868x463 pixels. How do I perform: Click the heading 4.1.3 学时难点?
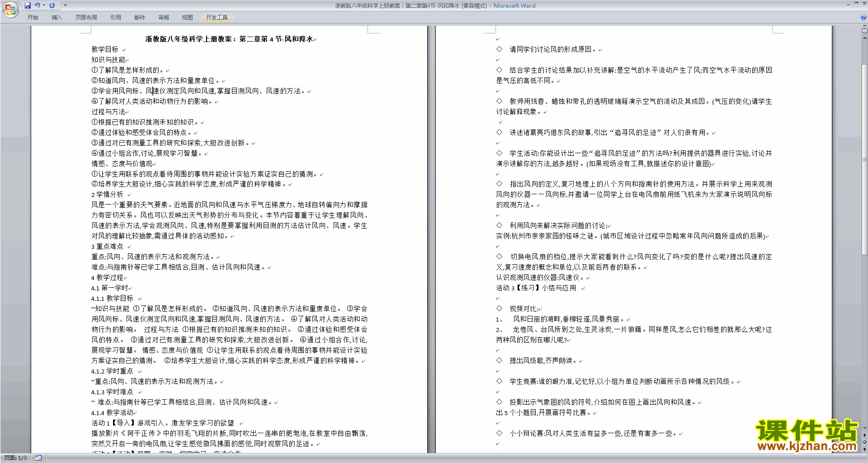click(x=112, y=392)
